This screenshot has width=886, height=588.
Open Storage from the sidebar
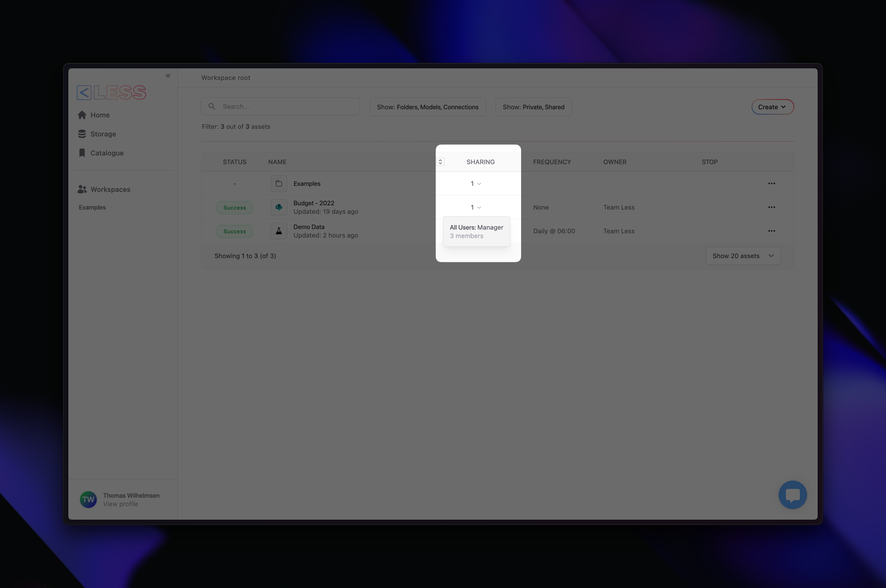tap(97, 134)
